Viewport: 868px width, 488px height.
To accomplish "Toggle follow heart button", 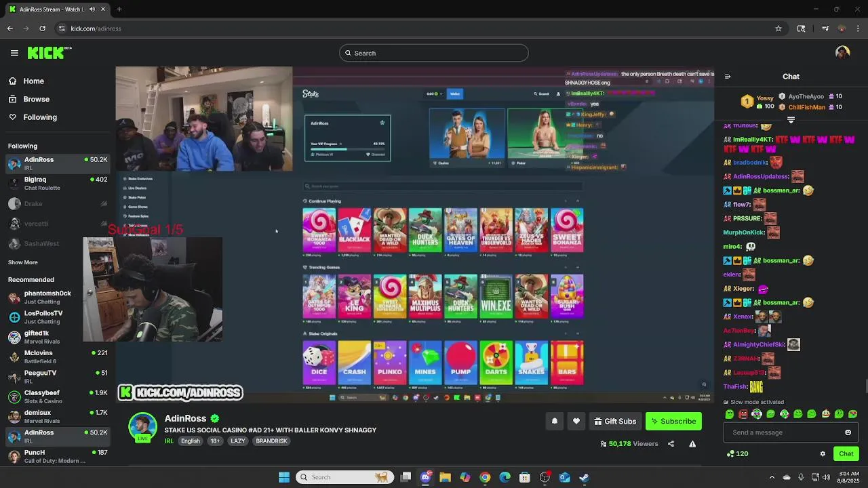I will point(576,421).
